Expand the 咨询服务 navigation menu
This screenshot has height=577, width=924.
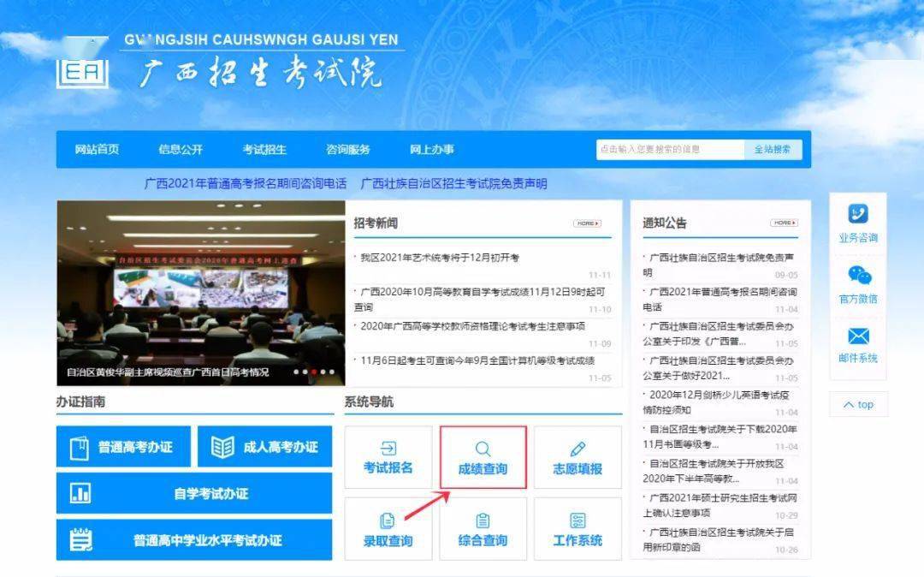[348, 149]
